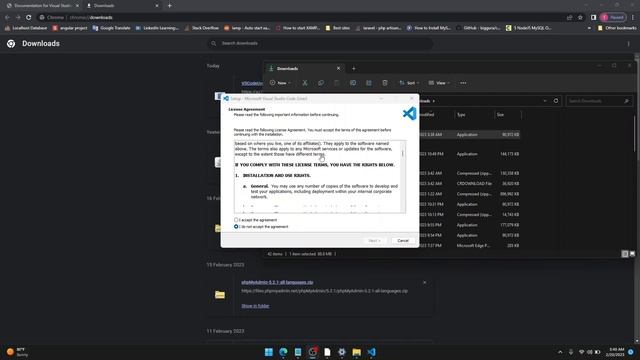Open Settings gear from taskbar
This screenshot has height=360, width=640.
coord(342,352)
